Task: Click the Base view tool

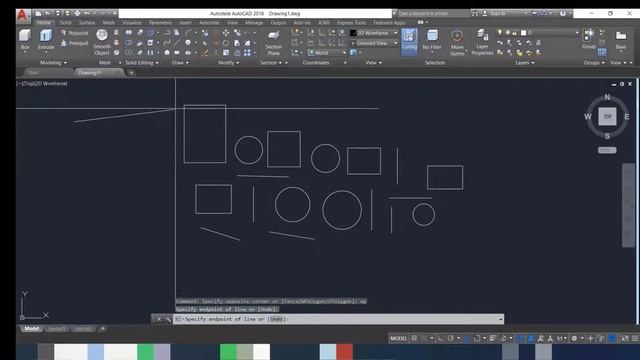Action: pyautogui.click(x=621, y=39)
